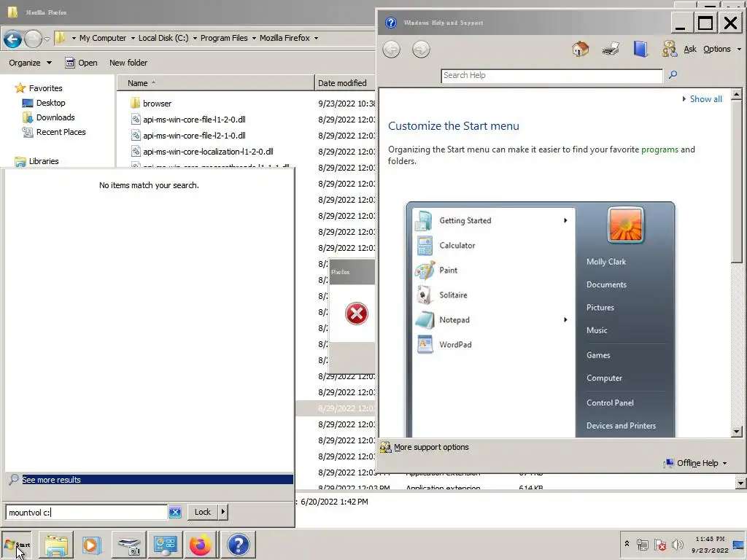Open Downloads in navigation pane
Screen dimensions: 747x560
[55, 117]
